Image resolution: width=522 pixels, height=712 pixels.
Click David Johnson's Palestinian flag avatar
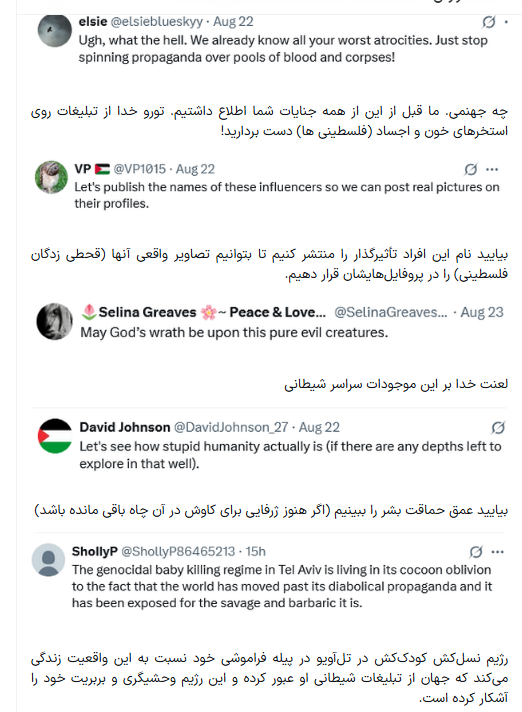click(55, 436)
